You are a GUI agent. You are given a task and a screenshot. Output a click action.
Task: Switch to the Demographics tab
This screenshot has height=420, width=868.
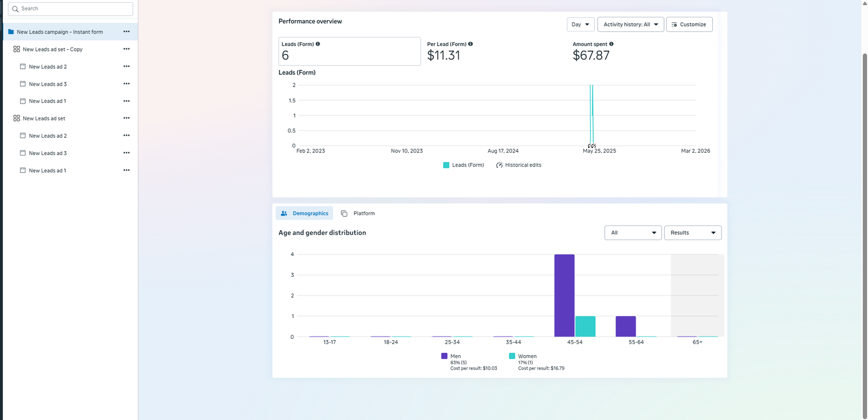click(x=304, y=214)
